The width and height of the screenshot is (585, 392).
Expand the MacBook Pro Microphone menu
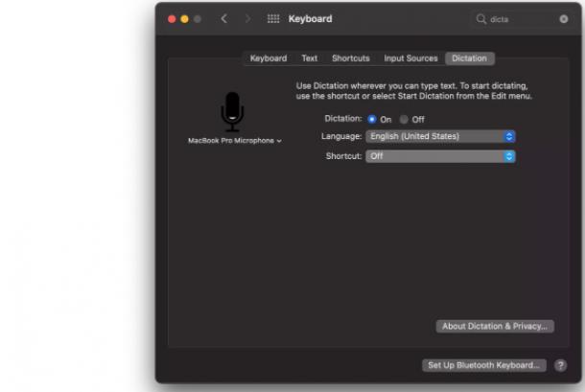(x=234, y=141)
